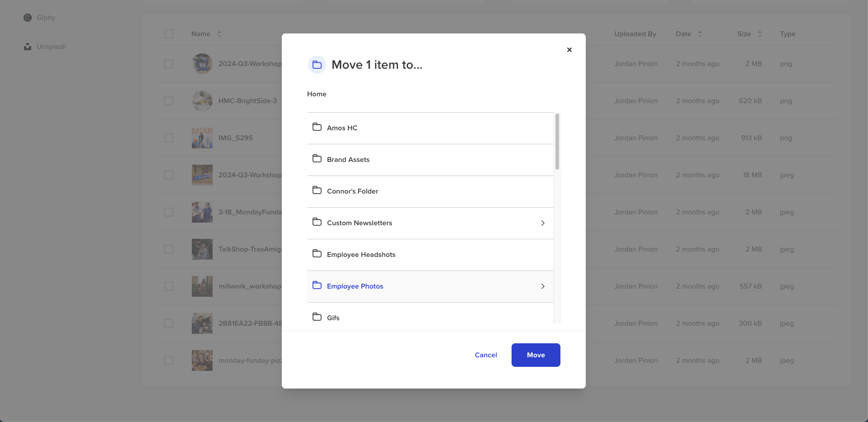Viewport: 868px width, 422px height.
Task: Click the folder icon beside the dialog title
Action: [x=317, y=65]
